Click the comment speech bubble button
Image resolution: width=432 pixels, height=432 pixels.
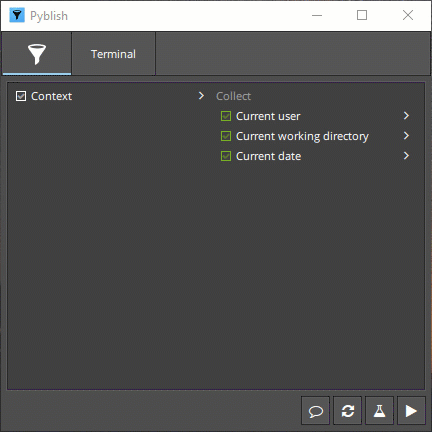(x=315, y=411)
